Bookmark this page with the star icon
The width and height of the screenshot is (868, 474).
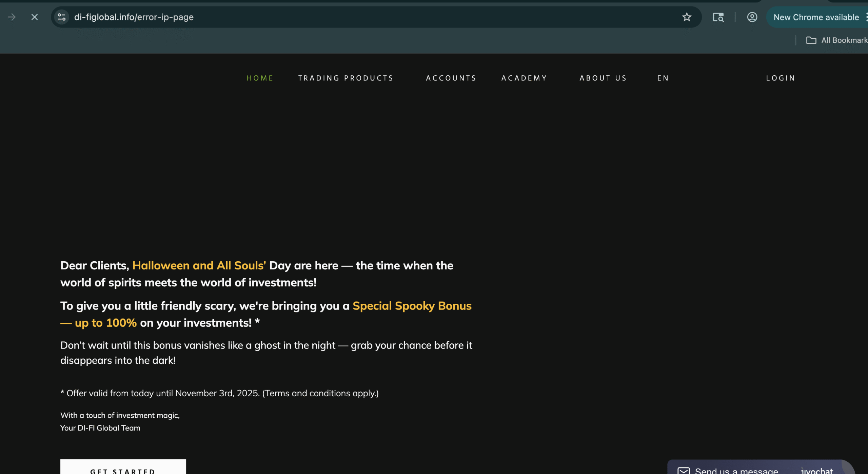[687, 17]
